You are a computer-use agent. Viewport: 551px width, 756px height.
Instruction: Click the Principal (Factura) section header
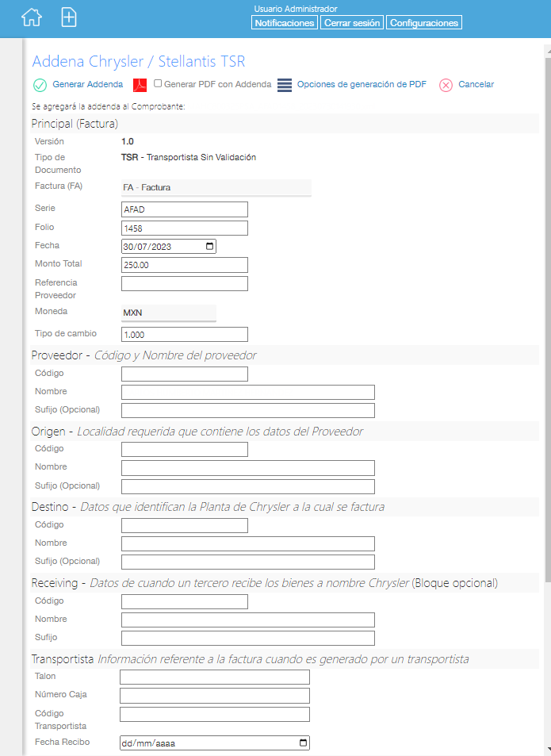click(x=284, y=124)
